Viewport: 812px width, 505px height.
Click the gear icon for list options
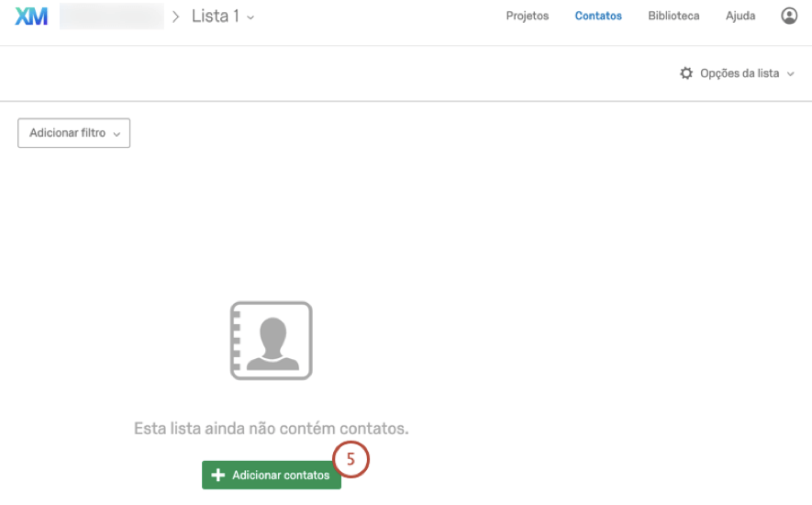[686, 73]
